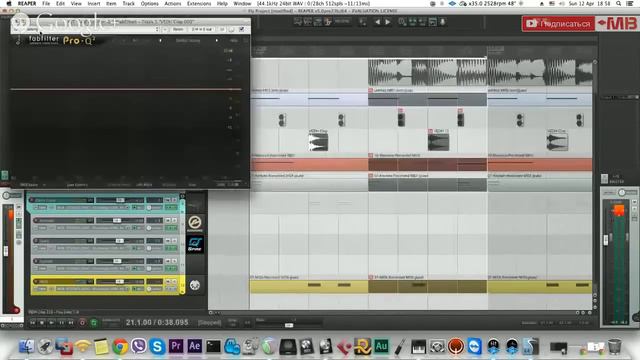Open input selector on Addictive Drums track

click(92, 228)
